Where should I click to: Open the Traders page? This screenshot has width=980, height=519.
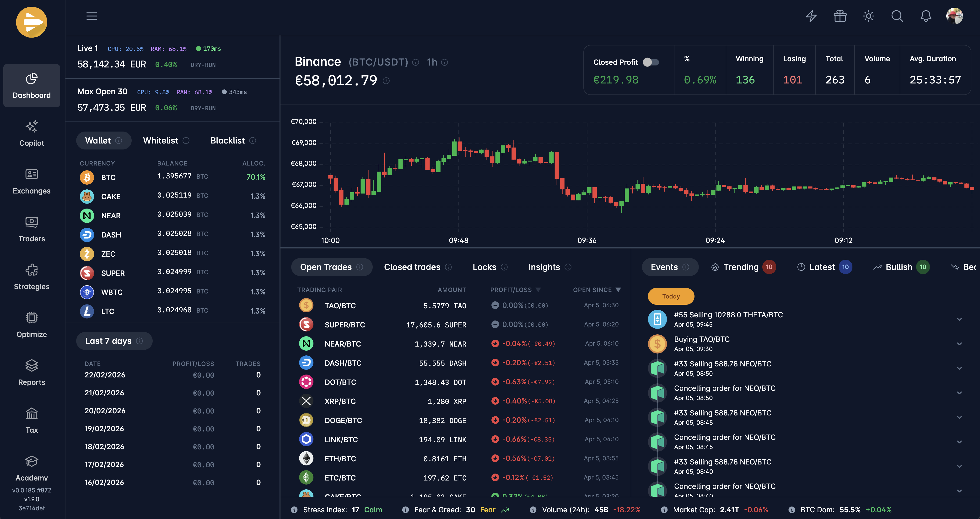tap(32, 229)
